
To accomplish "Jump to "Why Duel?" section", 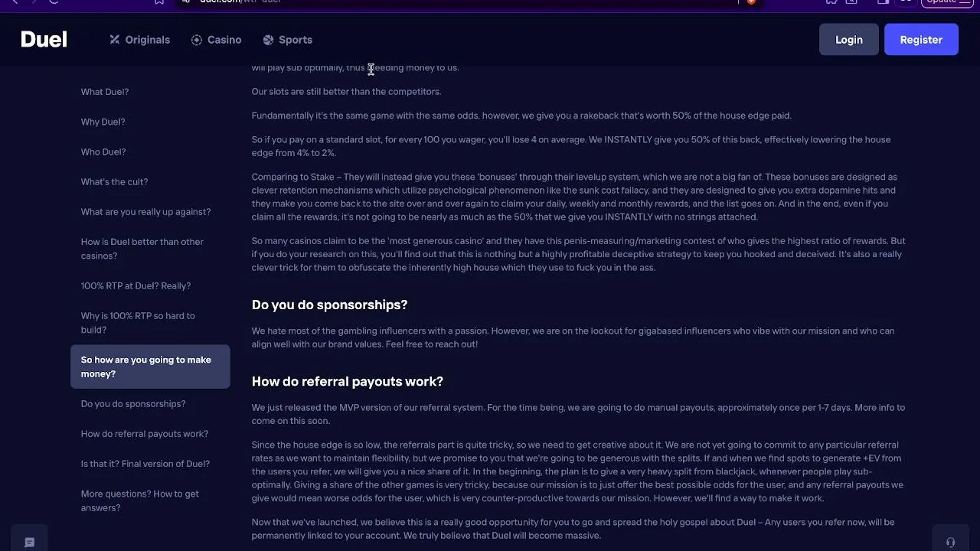I will point(103,122).
